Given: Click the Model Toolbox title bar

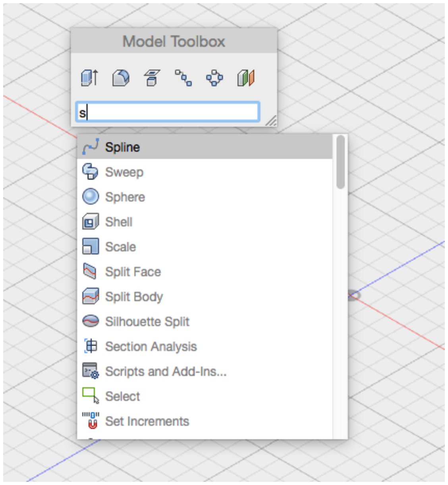Looking at the screenshot, I should coord(174,41).
